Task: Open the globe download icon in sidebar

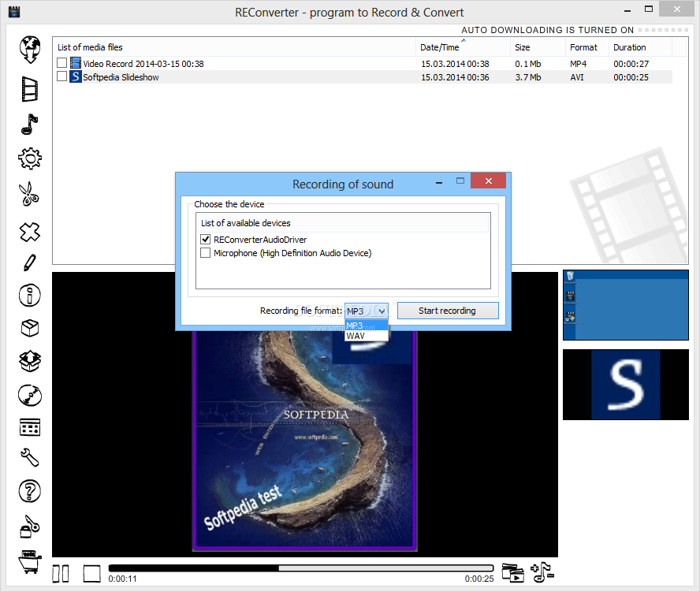Action: (x=30, y=49)
